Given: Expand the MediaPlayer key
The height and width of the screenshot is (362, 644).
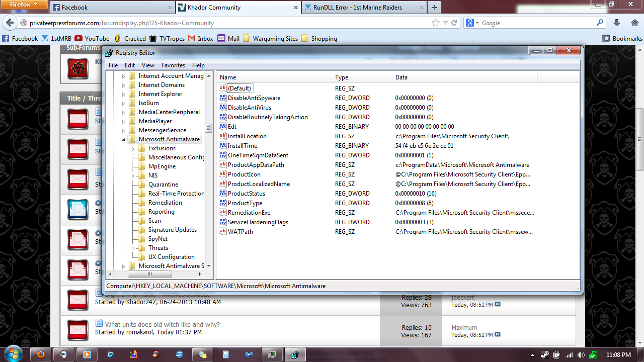Looking at the screenshot, I should tap(123, 121).
